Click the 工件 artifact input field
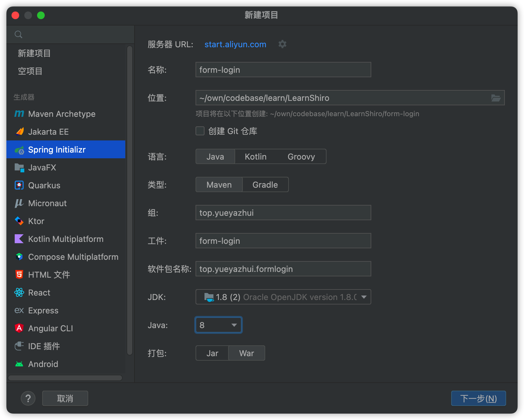This screenshot has width=524, height=420. [283, 241]
